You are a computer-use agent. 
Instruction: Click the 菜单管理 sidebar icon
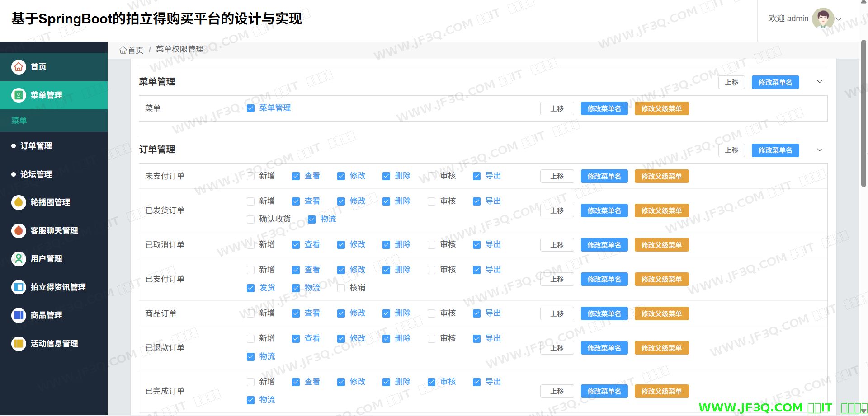coord(19,95)
